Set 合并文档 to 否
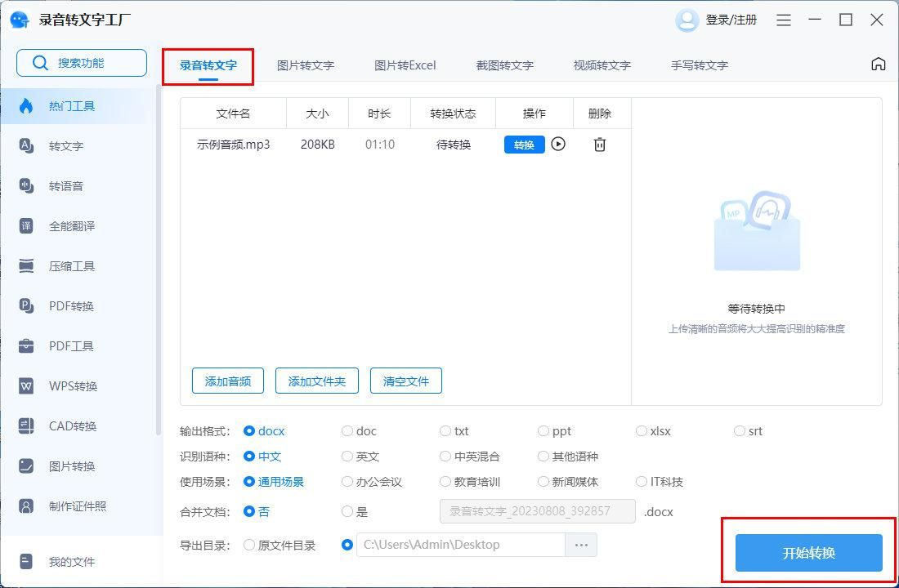Image resolution: width=899 pixels, height=588 pixels. pos(257,511)
